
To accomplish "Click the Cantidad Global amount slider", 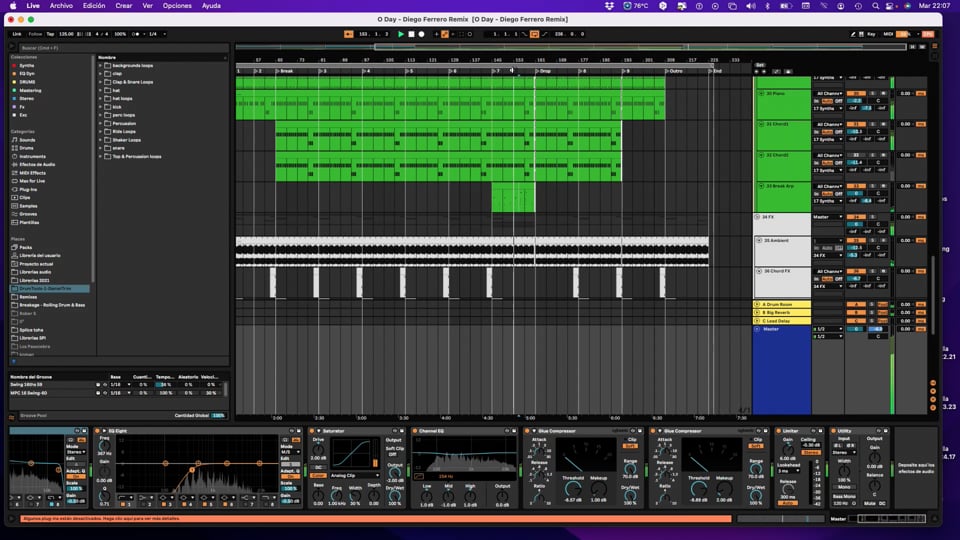I will pyautogui.click(x=218, y=416).
